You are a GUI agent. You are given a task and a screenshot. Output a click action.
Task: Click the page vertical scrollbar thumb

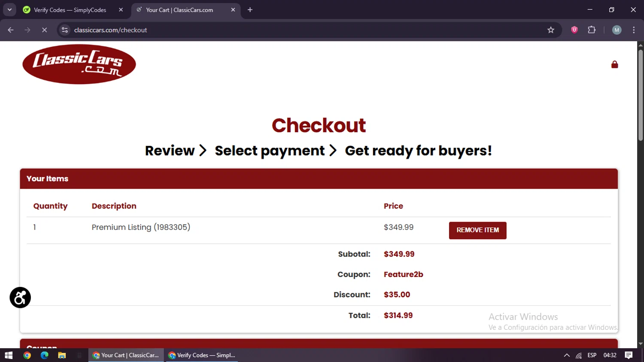641,95
